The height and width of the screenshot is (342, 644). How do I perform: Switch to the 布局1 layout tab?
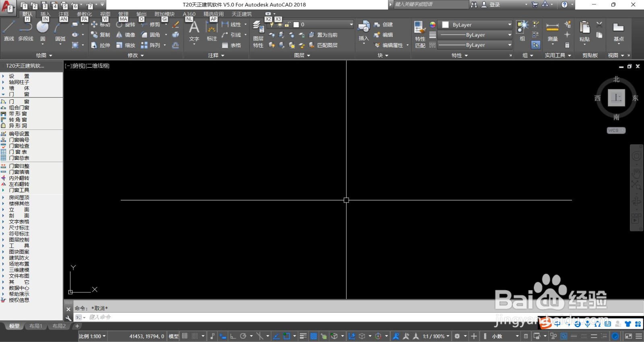[x=36, y=326]
